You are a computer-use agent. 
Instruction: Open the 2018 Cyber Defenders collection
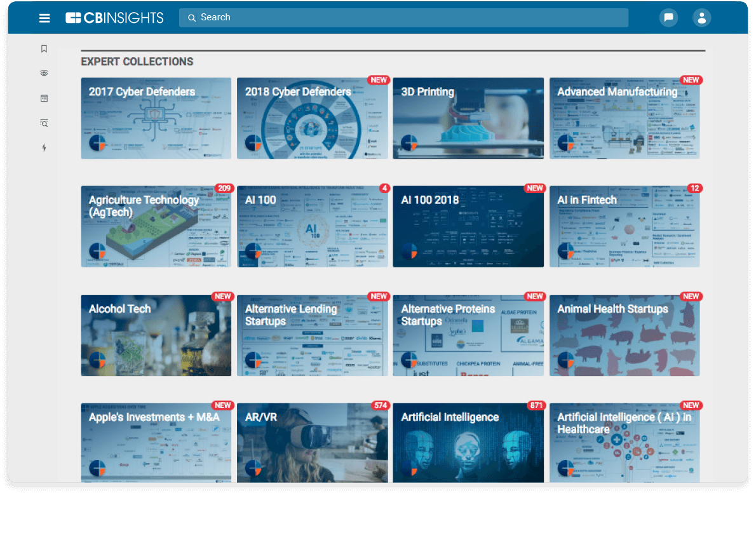312,118
